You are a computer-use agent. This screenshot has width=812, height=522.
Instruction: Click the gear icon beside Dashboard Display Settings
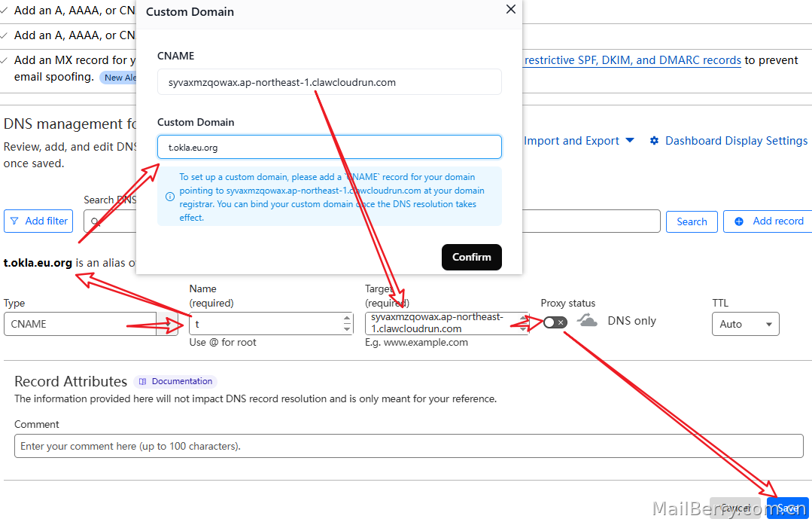pyautogui.click(x=654, y=141)
